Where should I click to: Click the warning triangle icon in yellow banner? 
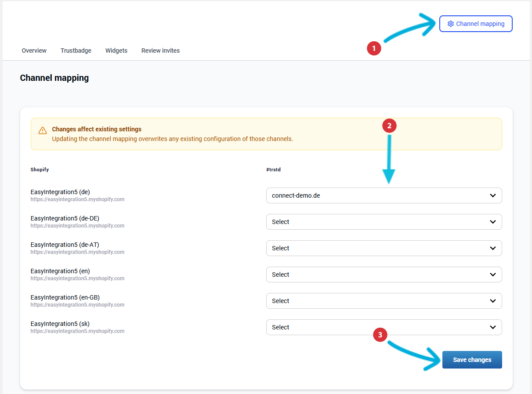(x=43, y=130)
